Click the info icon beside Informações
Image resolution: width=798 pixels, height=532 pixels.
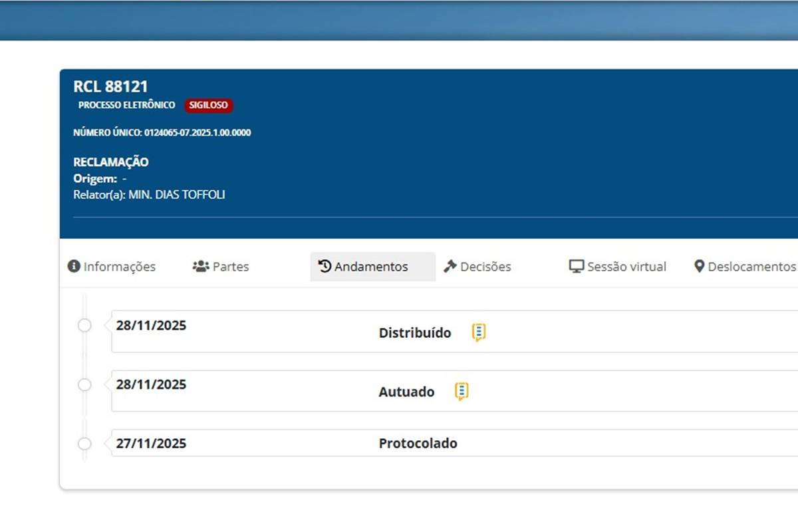coord(74,267)
